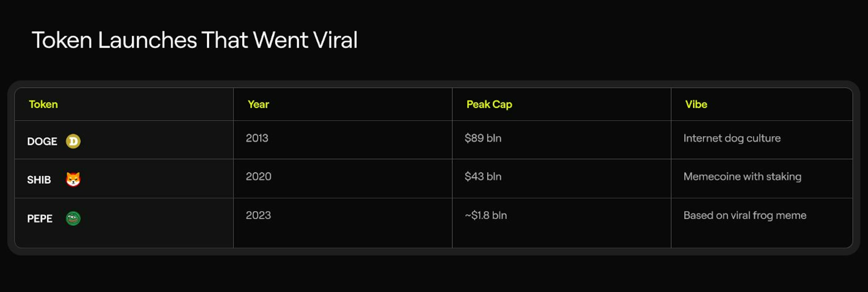Click the 2013 year cell
The image size is (868, 292).
click(x=257, y=138)
